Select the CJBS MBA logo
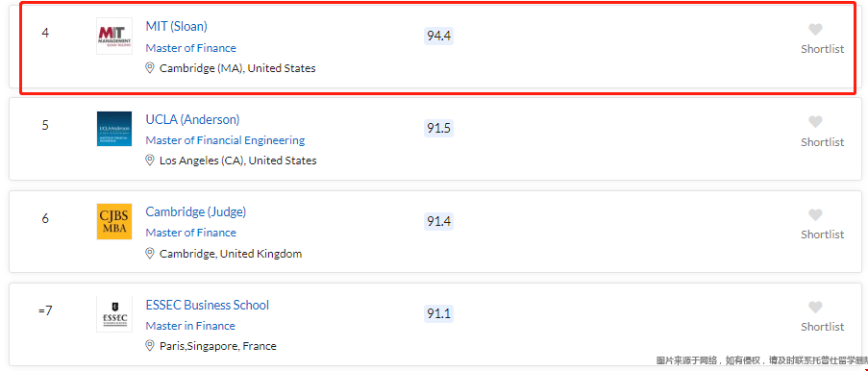The image size is (868, 371). 114,221
